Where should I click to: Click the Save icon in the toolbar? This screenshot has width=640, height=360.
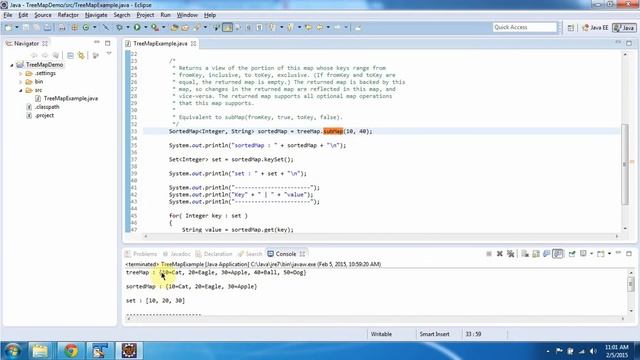point(26,27)
